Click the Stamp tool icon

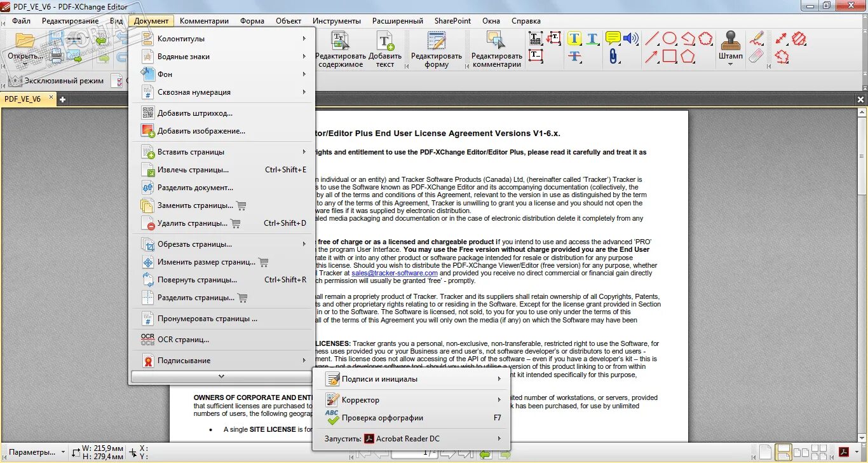click(x=731, y=40)
